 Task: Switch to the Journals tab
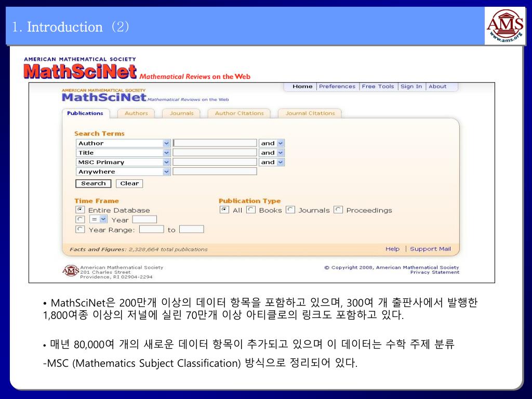181,113
